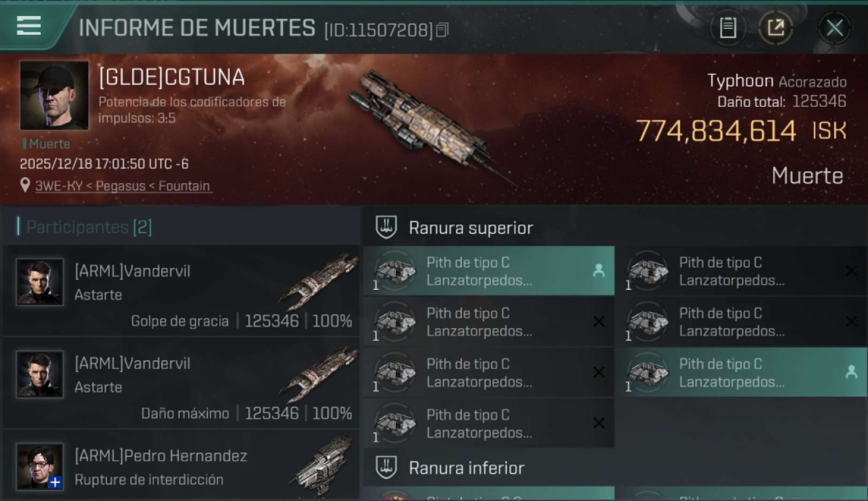Open the hamburger main menu
This screenshot has height=501, width=868.
point(29,25)
